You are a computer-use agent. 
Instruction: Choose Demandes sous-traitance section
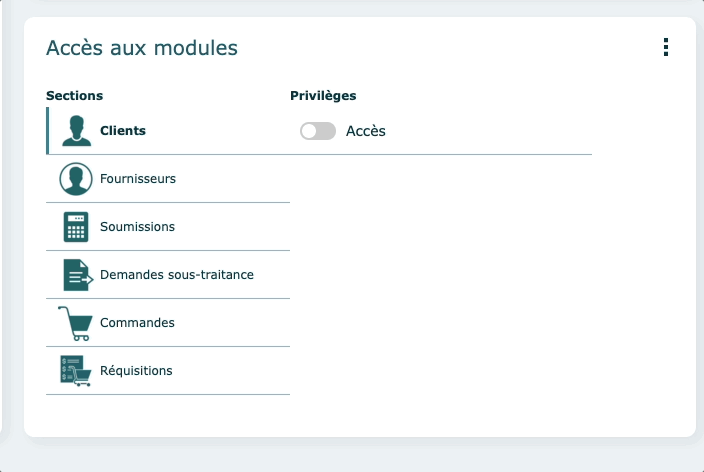(177, 275)
